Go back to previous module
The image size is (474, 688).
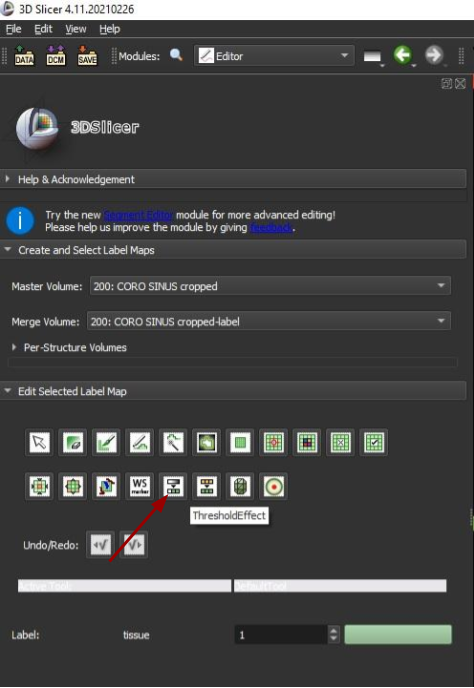tap(402, 55)
